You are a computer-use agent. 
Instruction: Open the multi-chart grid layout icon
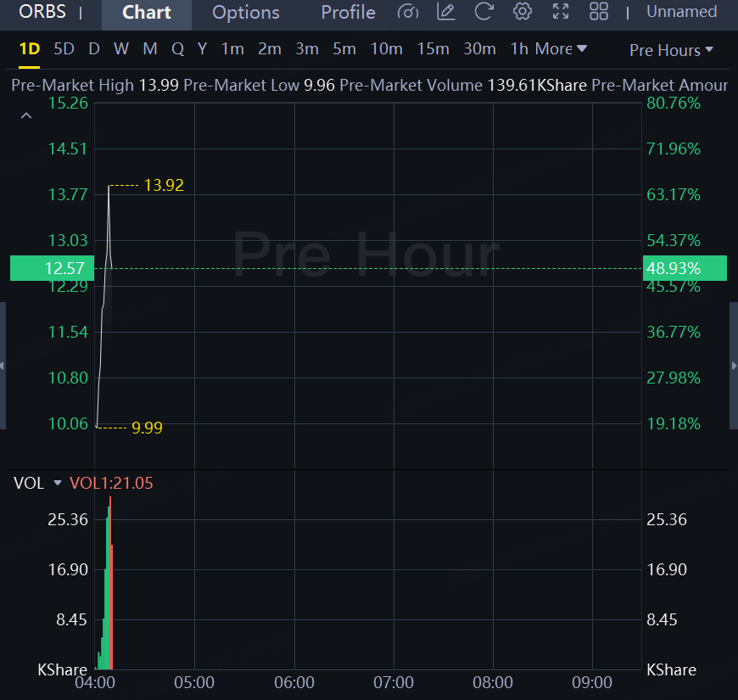(599, 12)
